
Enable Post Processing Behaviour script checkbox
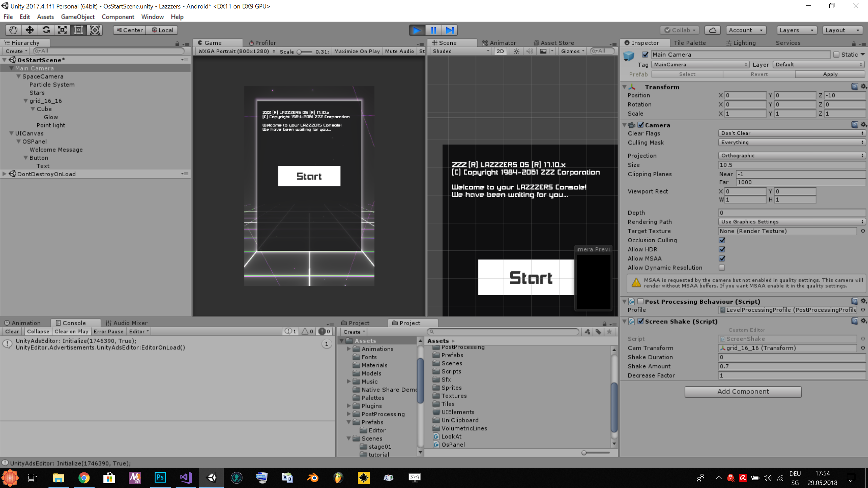[x=640, y=301]
